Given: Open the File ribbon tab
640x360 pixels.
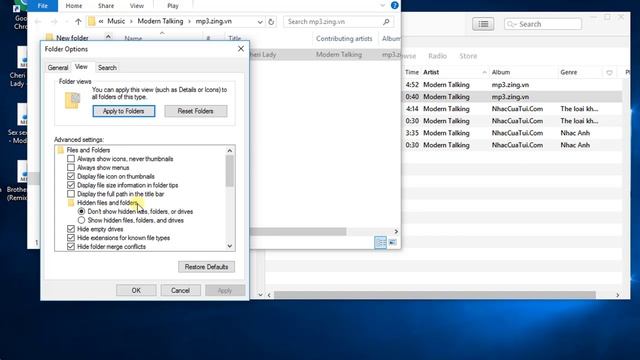Looking at the screenshot, I should pos(43,6).
